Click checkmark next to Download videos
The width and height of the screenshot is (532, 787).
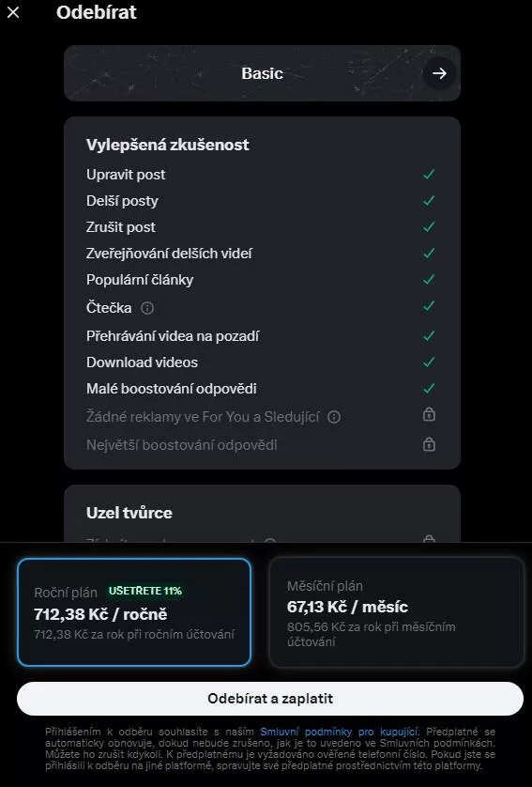click(429, 362)
